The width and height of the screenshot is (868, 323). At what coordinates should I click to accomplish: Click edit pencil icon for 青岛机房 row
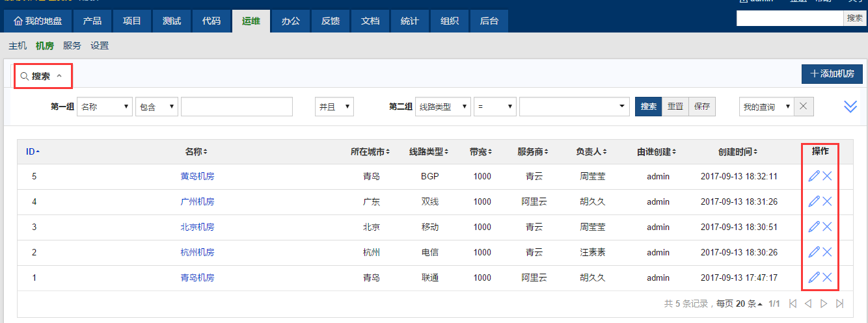[813, 278]
